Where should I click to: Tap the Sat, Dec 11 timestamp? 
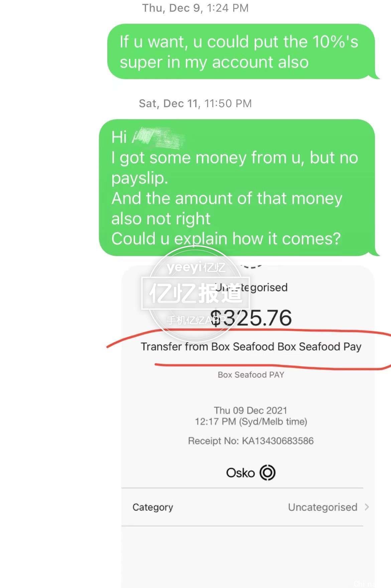[x=195, y=104]
